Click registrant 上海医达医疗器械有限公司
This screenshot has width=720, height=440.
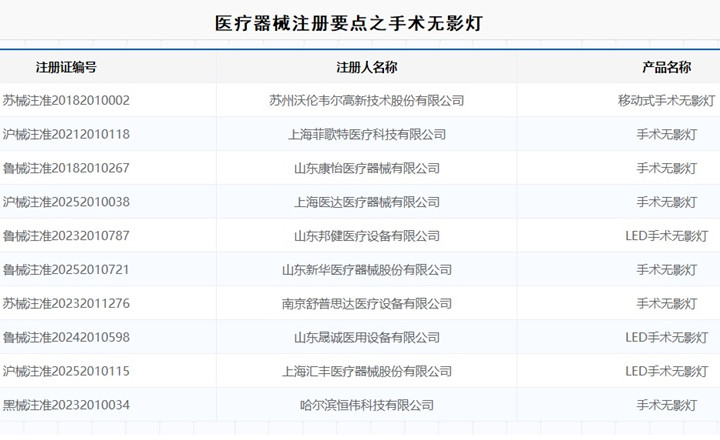point(366,202)
